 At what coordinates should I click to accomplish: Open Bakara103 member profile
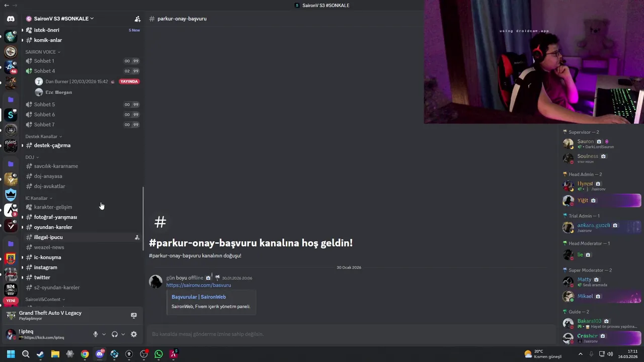(x=601, y=323)
